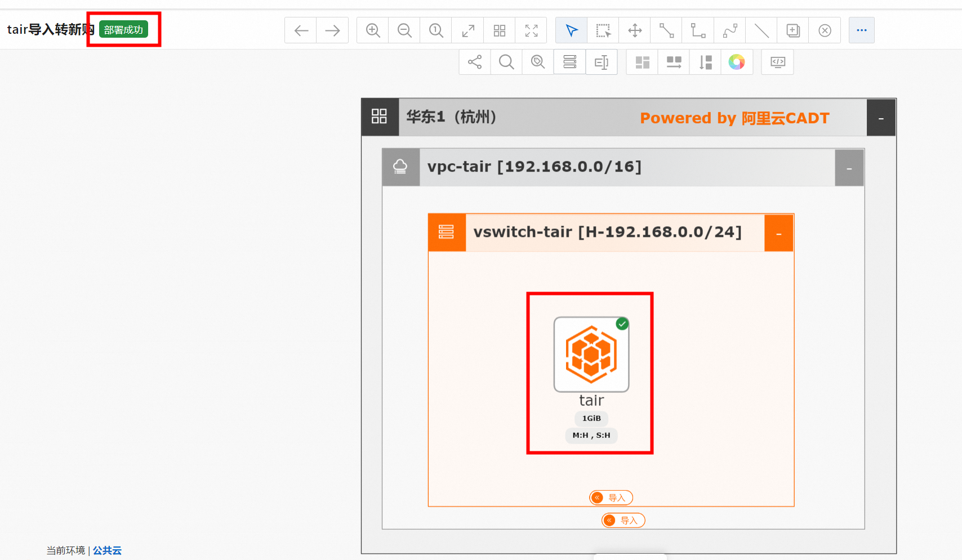Click the tair导入转新购 application title
Screen dimensions: 962x560
tap(51, 29)
